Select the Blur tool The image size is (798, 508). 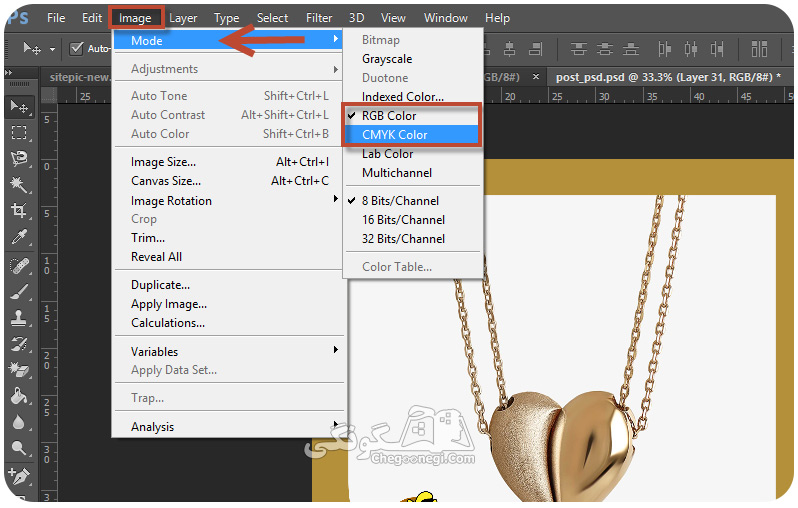pos(19,422)
